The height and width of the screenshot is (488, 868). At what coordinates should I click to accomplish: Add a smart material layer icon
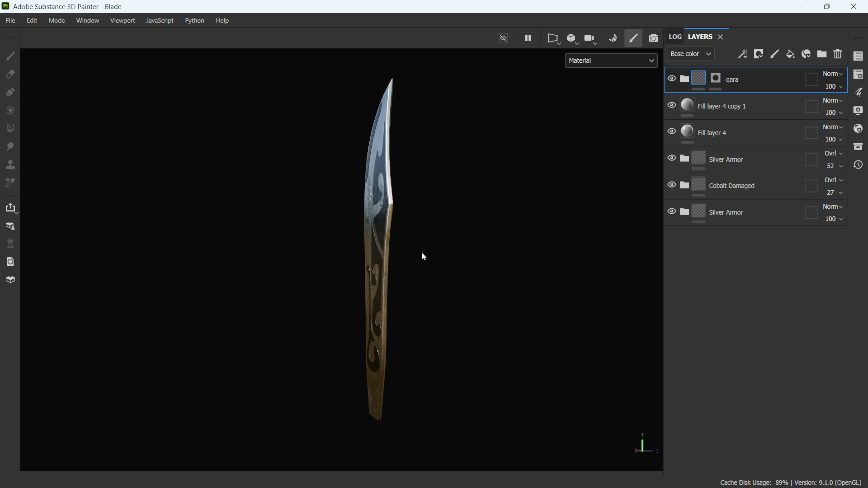click(806, 54)
